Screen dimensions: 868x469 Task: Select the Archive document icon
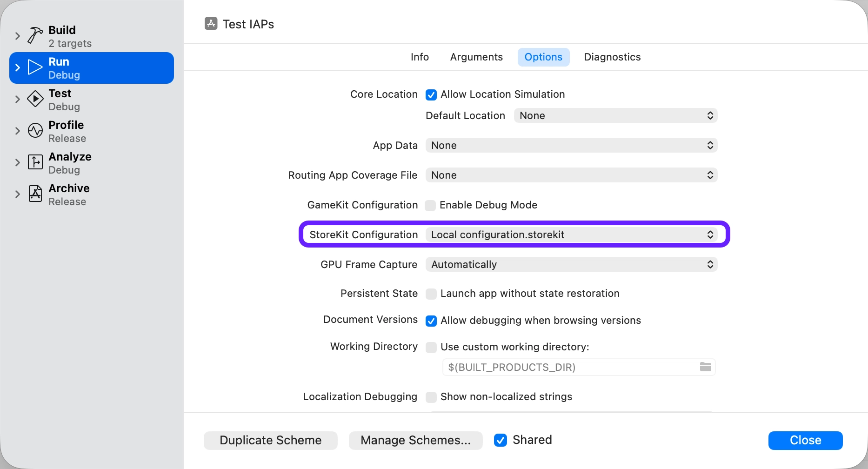pos(35,194)
